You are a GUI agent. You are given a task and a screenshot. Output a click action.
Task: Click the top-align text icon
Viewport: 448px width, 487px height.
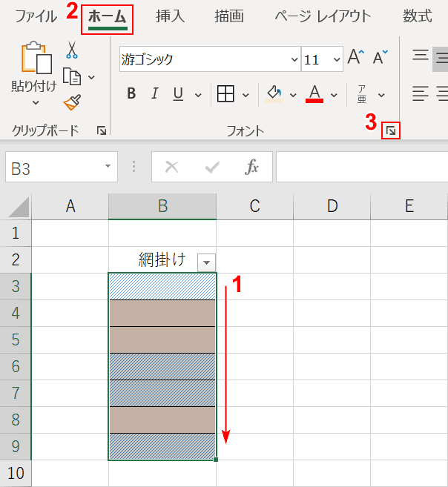[x=421, y=55]
